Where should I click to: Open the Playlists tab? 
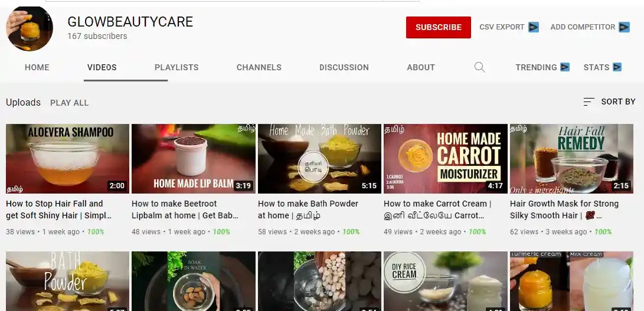pos(176,67)
